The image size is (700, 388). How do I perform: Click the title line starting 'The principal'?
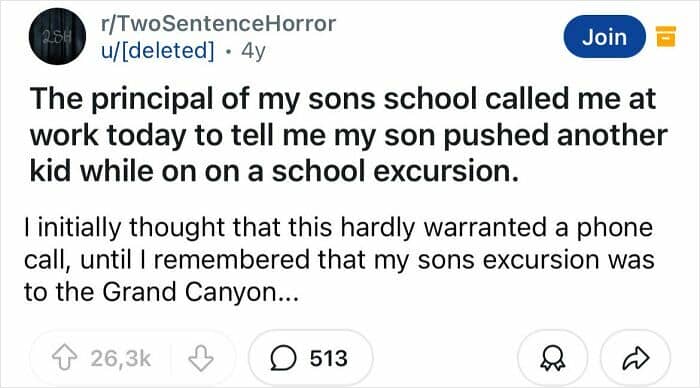343,99
